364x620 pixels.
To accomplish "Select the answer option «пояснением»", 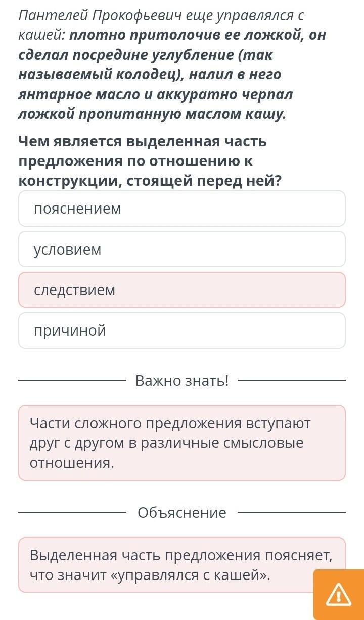I will [182, 209].
